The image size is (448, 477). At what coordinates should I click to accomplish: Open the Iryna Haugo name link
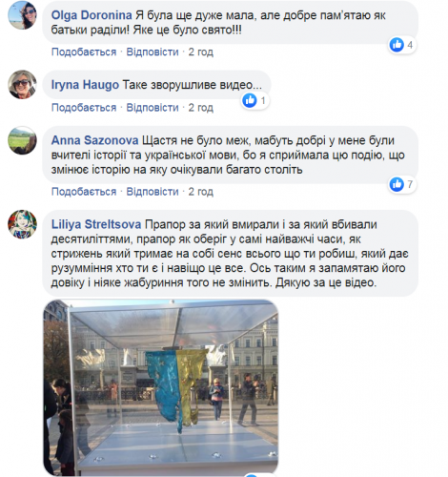(x=85, y=85)
